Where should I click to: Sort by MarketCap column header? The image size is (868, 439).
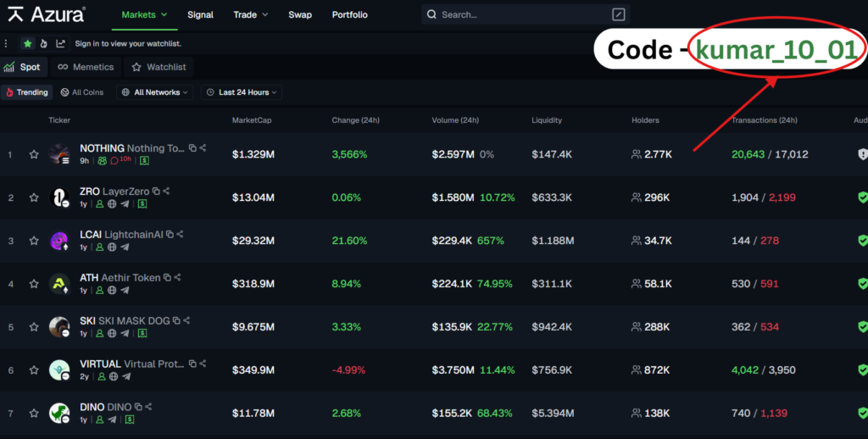(x=252, y=120)
